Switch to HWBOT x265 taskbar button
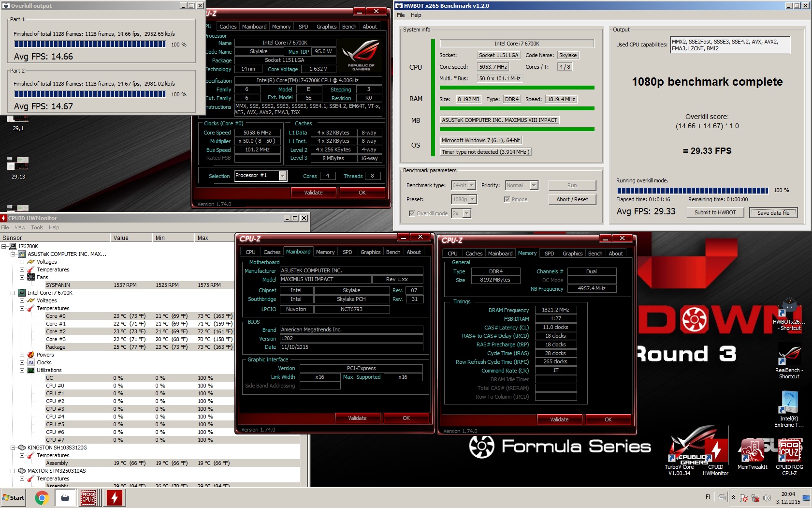 click(65, 498)
